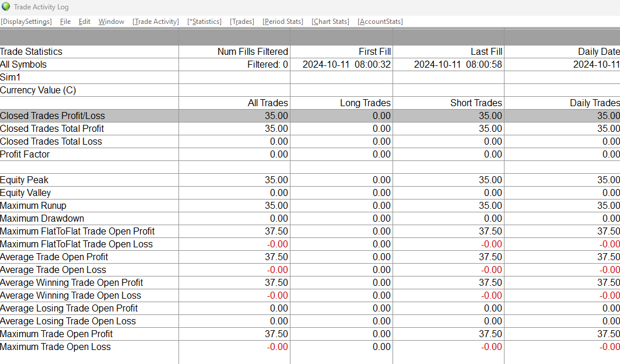
Task: Open the Window menu
Action: tap(111, 22)
